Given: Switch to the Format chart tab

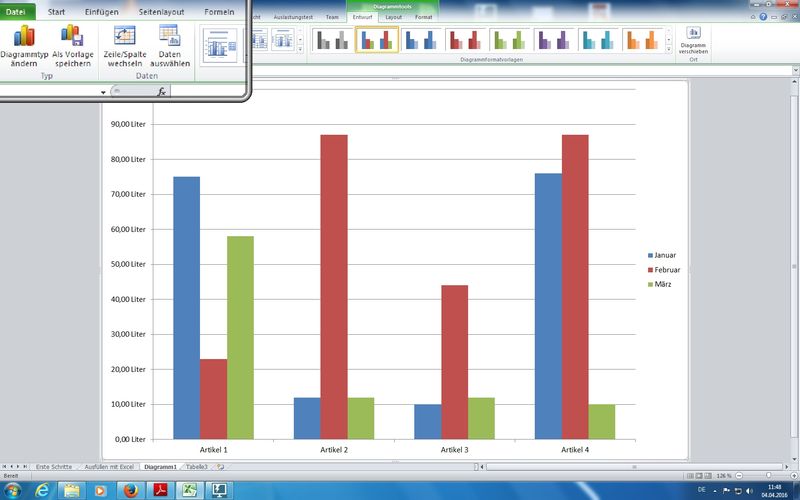Looking at the screenshot, I should coord(423,17).
